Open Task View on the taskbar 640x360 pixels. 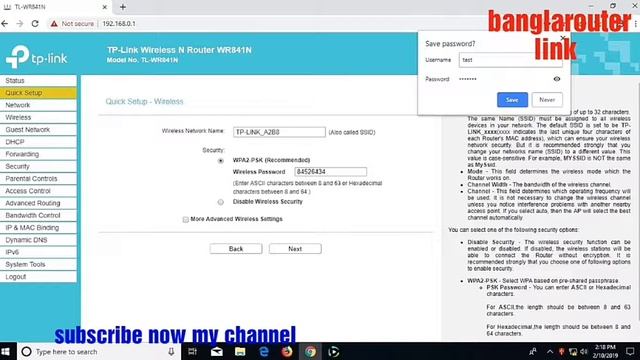coord(193,351)
